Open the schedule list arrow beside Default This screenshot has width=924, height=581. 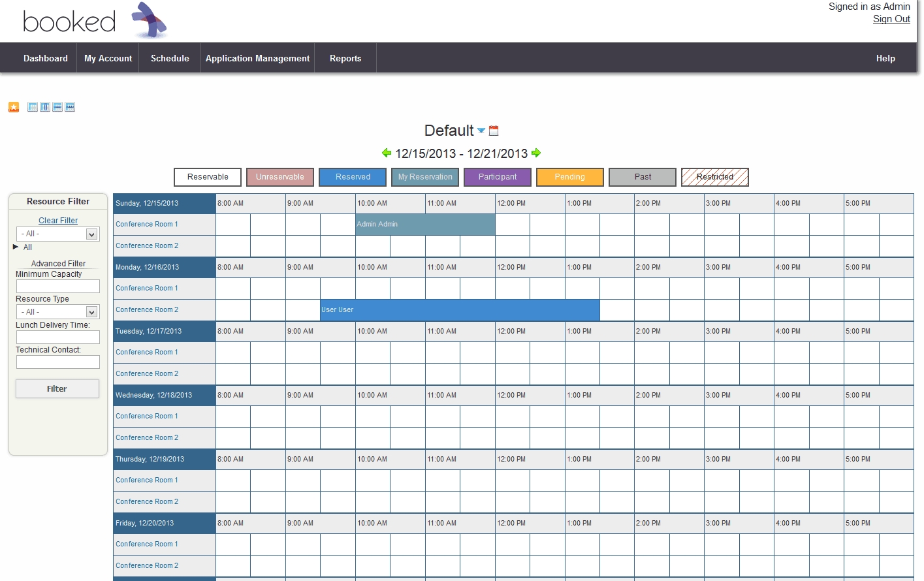[481, 131]
